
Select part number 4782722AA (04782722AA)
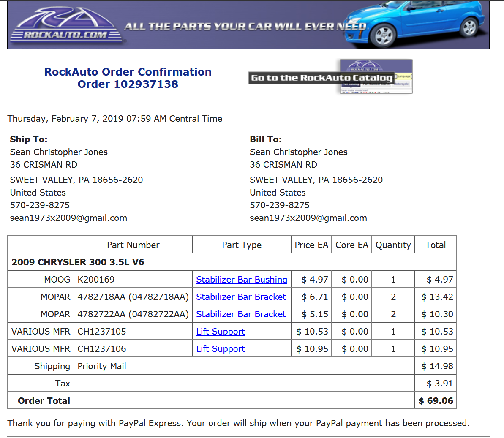tap(133, 314)
